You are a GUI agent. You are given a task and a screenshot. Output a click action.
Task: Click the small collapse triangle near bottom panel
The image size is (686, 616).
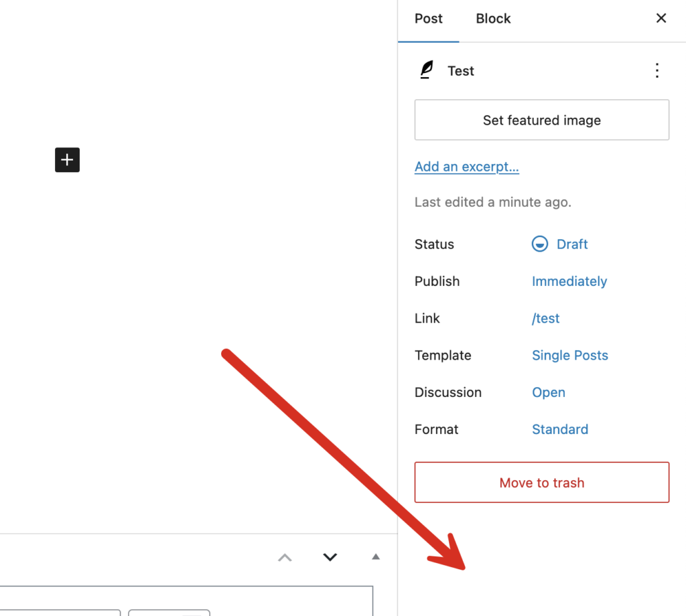click(x=376, y=556)
